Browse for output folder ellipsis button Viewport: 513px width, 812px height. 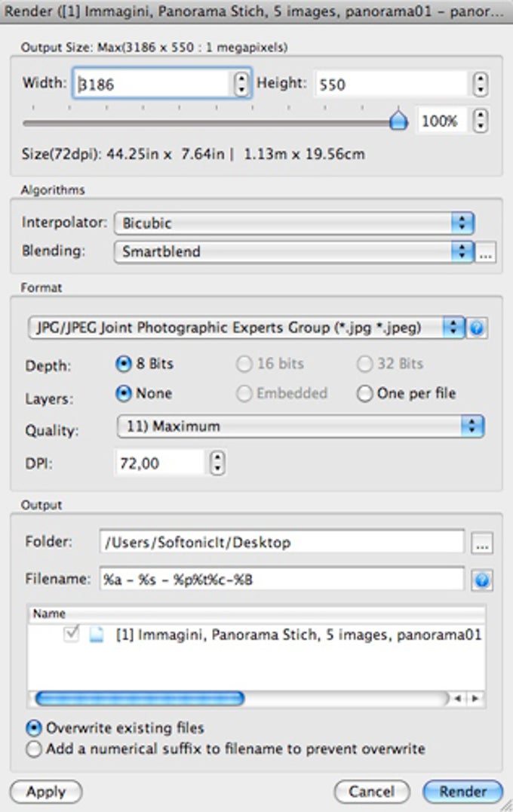point(482,543)
